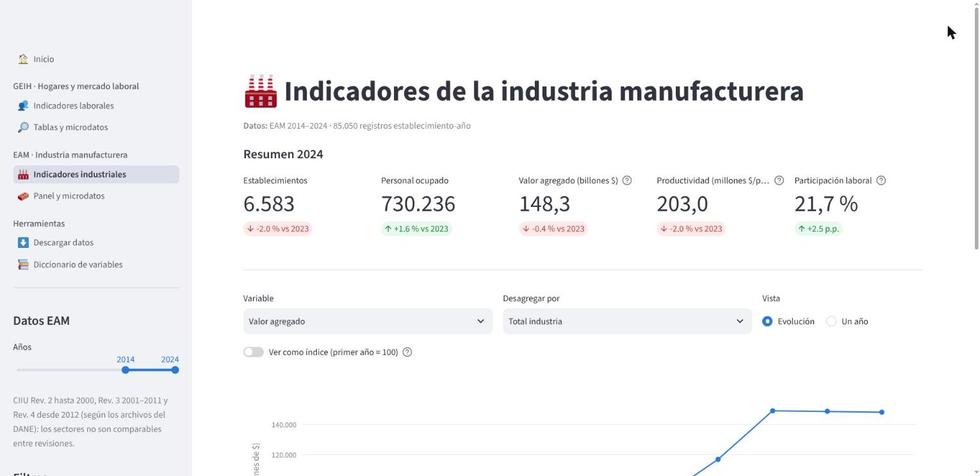980x476 pixels.
Task: Open Tablas y microdatos page
Action: coord(96,127)
